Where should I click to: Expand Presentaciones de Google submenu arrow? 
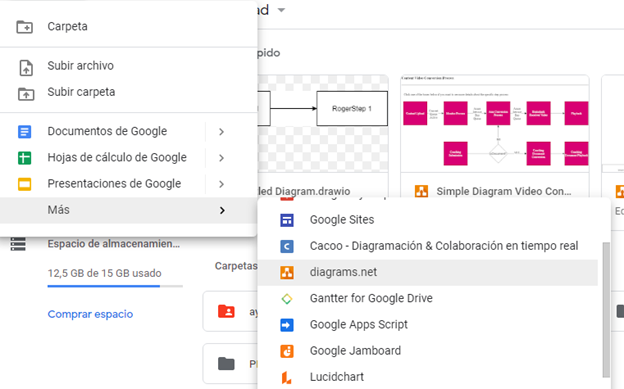coord(222,184)
